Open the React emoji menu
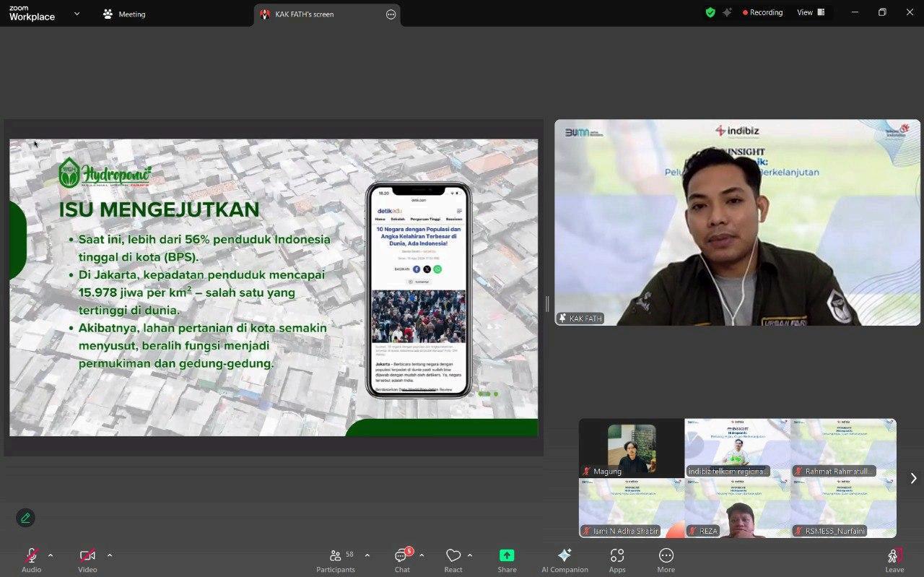 [x=453, y=560]
